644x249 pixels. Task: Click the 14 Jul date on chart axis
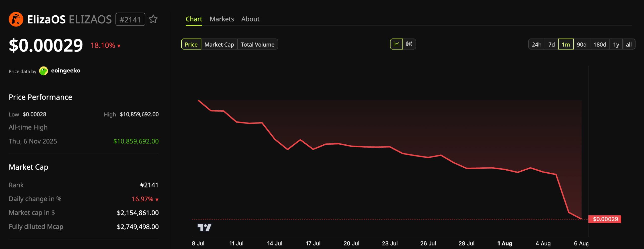275,243
